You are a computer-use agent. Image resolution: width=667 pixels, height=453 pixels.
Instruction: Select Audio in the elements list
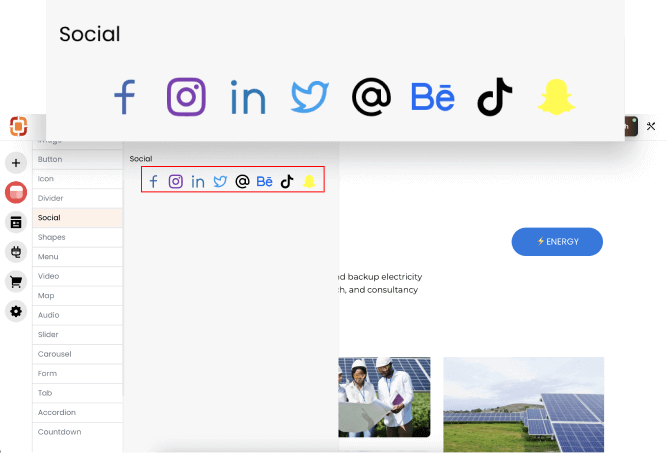[x=77, y=315]
